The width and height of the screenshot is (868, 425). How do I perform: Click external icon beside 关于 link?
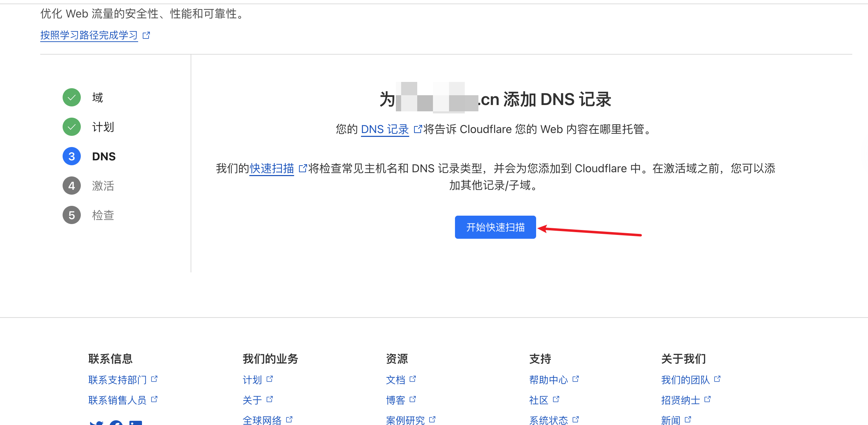tap(270, 399)
